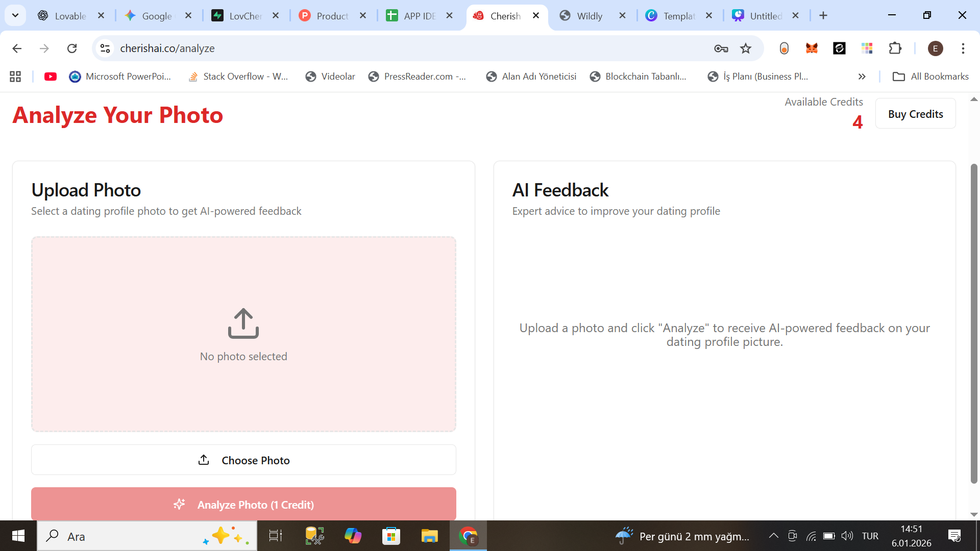Expand hidden bookmarks with double-arrow chevron
The height and width of the screenshot is (551, 980).
pyautogui.click(x=862, y=77)
